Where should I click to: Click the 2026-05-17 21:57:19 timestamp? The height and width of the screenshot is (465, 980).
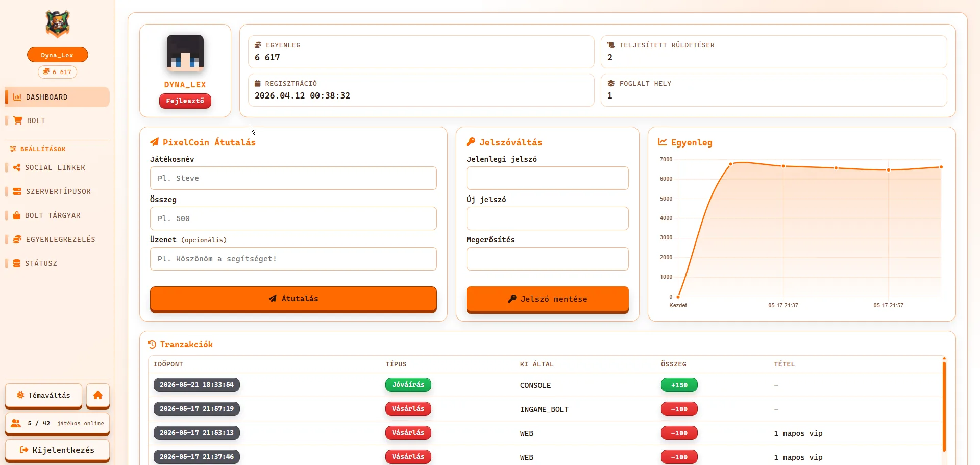click(x=197, y=409)
